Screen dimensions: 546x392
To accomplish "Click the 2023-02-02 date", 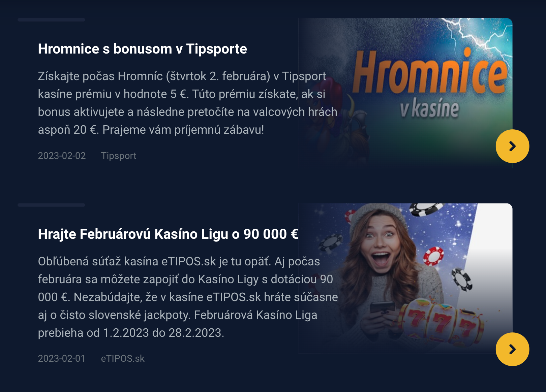I will click(62, 156).
